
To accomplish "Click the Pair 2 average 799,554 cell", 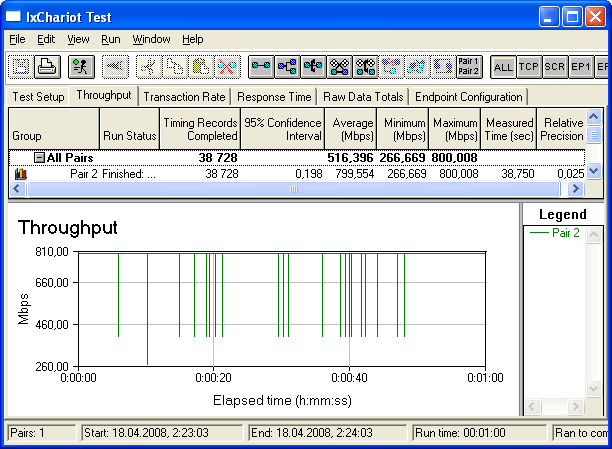I will click(x=354, y=174).
